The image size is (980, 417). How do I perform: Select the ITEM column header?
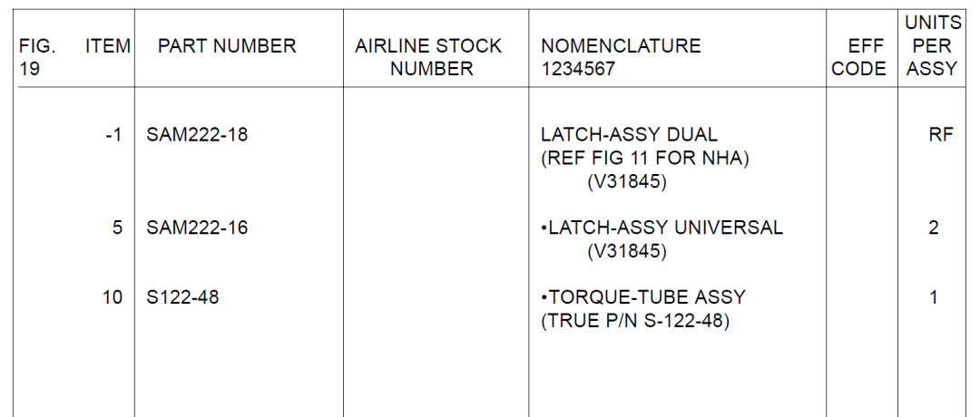(107, 46)
